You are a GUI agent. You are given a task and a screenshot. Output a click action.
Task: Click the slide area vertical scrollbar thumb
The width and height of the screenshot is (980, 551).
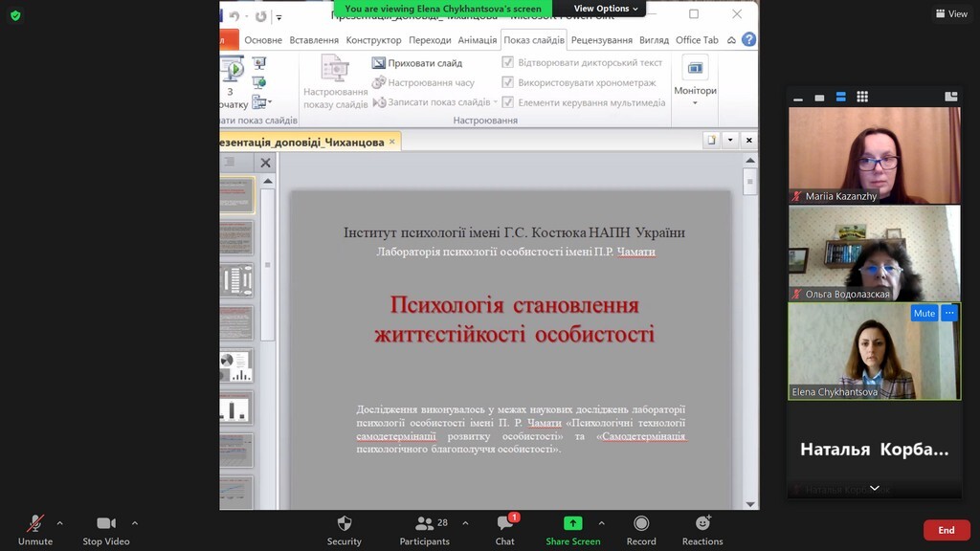click(750, 183)
